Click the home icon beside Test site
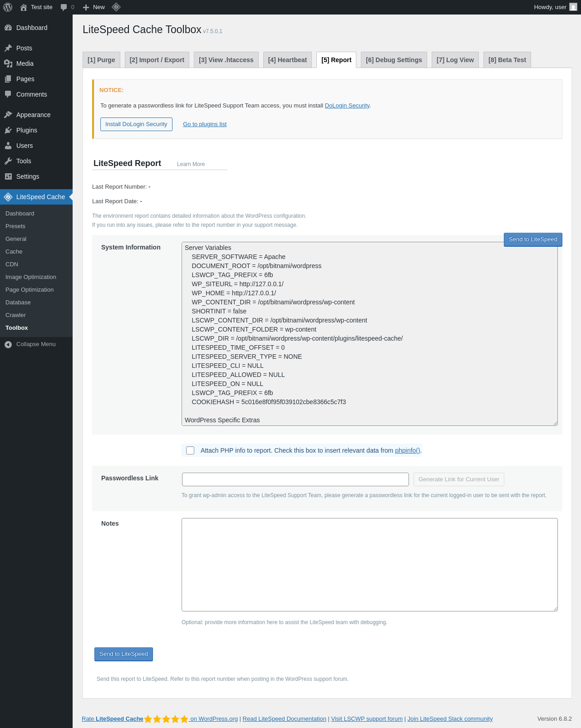The height and width of the screenshot is (728, 581). (x=24, y=7)
